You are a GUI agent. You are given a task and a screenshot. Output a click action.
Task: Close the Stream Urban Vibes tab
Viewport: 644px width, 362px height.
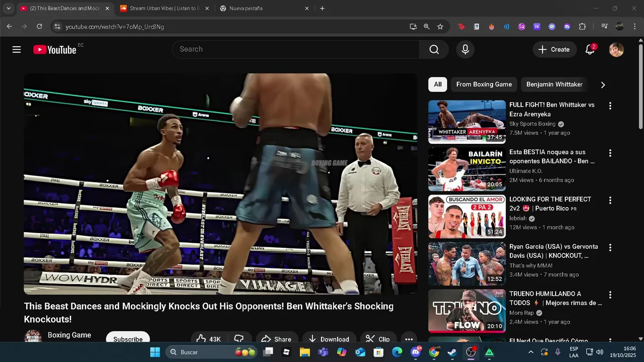207,9
